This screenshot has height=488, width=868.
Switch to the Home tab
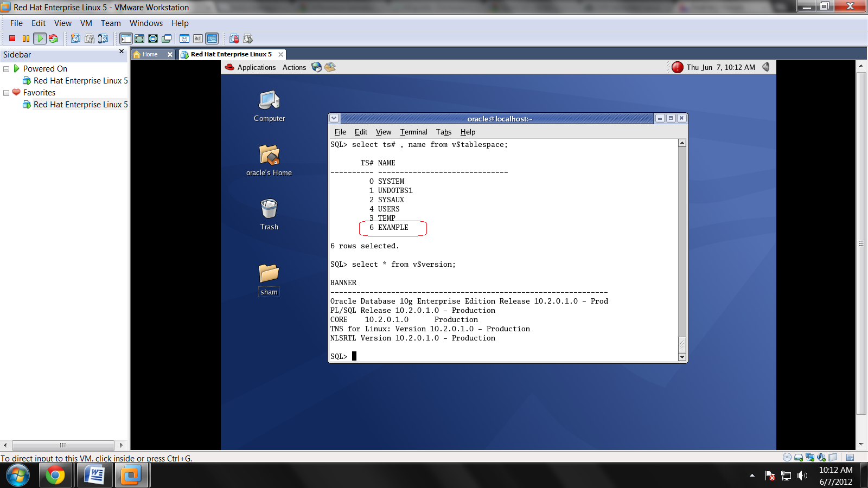tap(150, 54)
